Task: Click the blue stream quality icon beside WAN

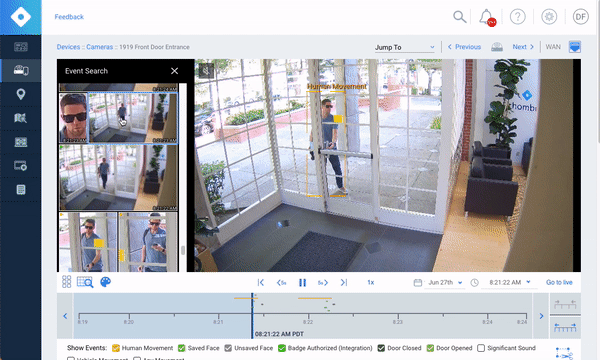Action: (575, 47)
